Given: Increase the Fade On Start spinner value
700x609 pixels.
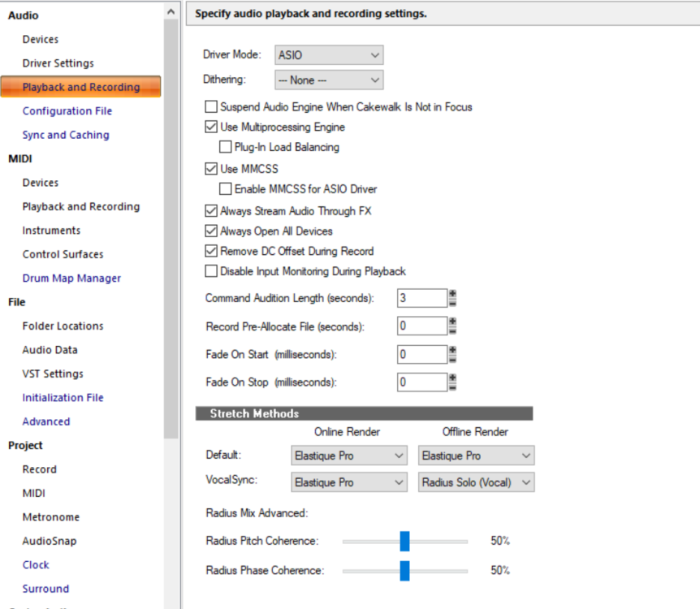Looking at the screenshot, I should pos(452,349).
